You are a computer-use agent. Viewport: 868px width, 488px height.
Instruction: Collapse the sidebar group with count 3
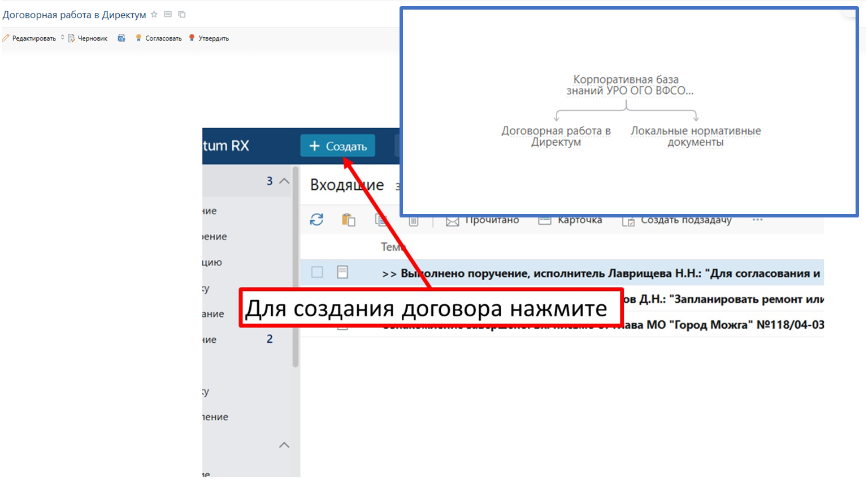tap(284, 181)
